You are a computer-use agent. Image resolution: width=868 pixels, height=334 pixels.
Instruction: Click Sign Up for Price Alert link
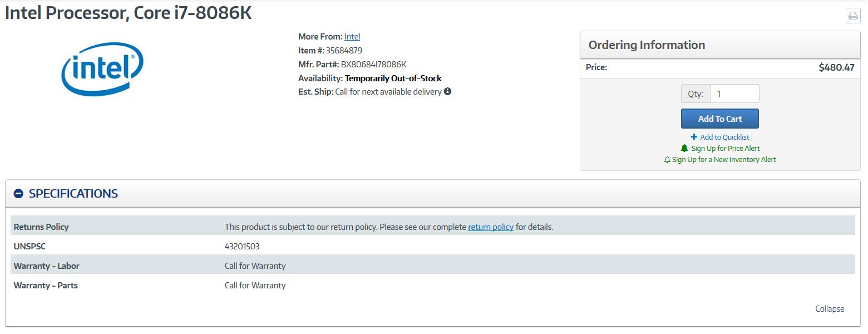[725, 148]
